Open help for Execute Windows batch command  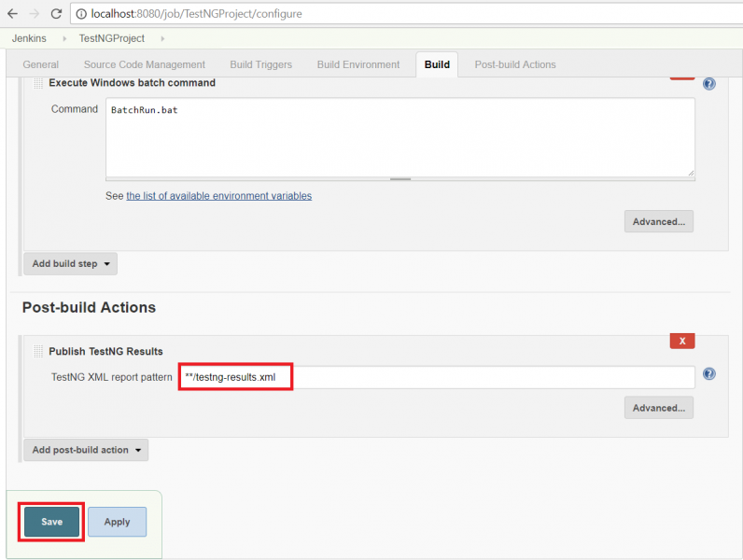(x=708, y=84)
